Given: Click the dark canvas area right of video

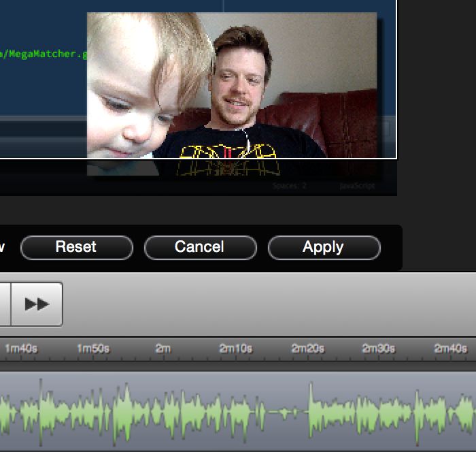Looking at the screenshot, I should (x=435, y=102).
